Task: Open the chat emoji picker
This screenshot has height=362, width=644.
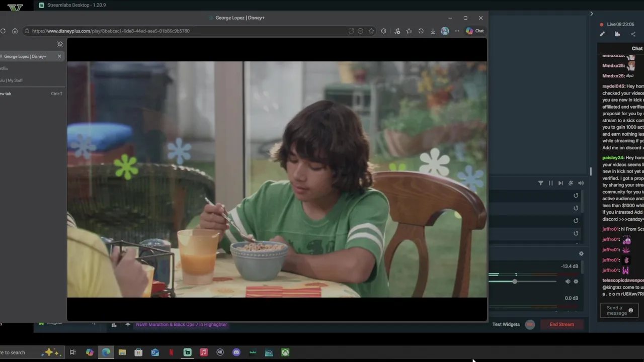Action: [x=631, y=310]
